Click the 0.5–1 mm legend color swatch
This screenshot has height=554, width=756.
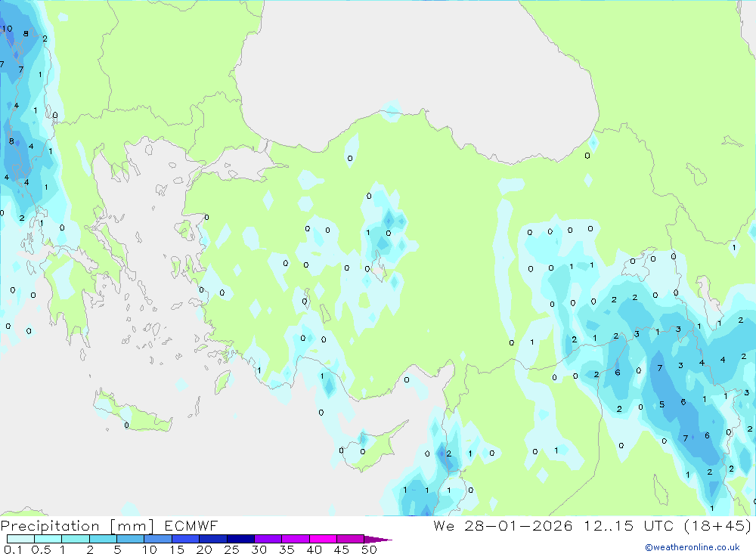pyautogui.click(x=48, y=539)
